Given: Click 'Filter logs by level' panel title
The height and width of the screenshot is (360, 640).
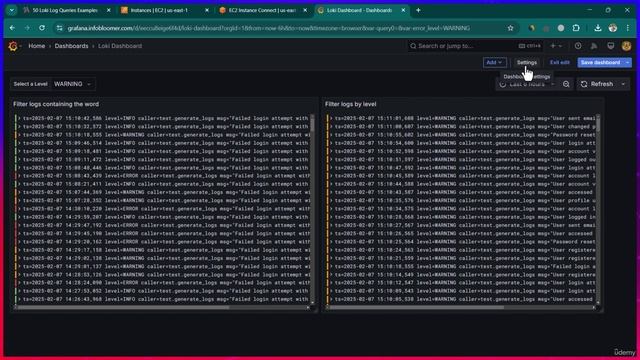Looking at the screenshot, I should click(351, 104).
